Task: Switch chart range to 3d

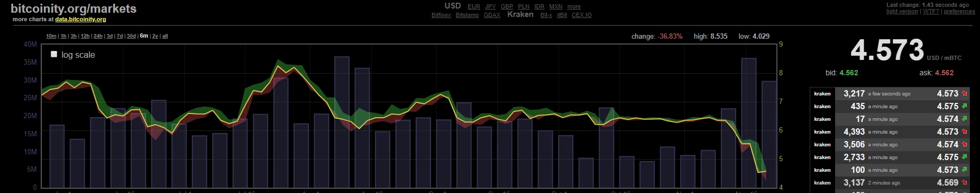Action: [x=109, y=36]
